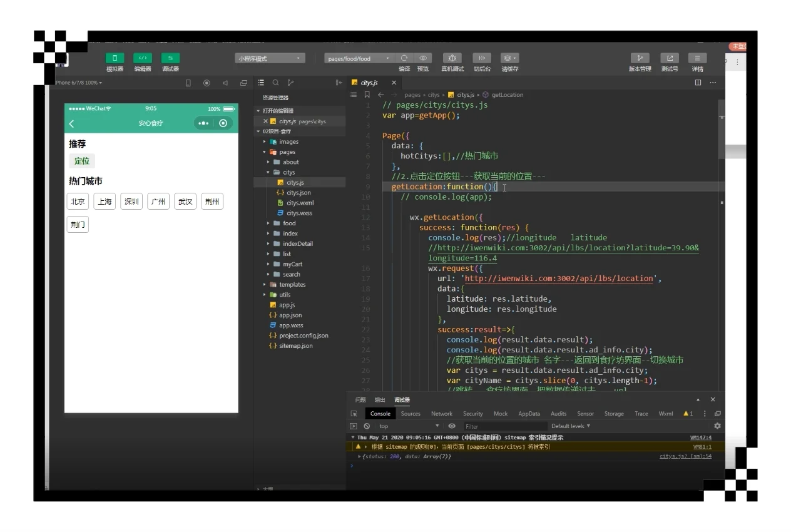This screenshot has width=791, height=532.
Task: Tap the capsule close circle button
Action: (223, 123)
